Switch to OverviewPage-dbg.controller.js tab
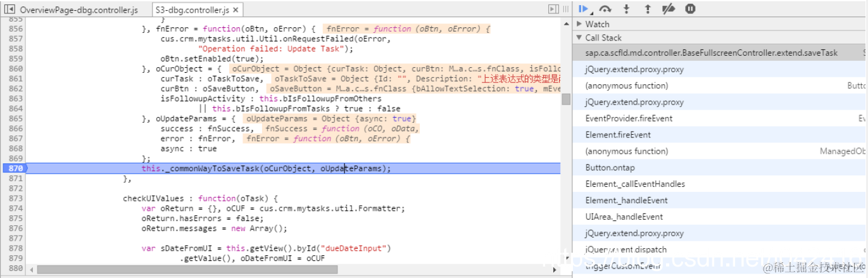Viewport: 868px width, 278px height. point(79,10)
